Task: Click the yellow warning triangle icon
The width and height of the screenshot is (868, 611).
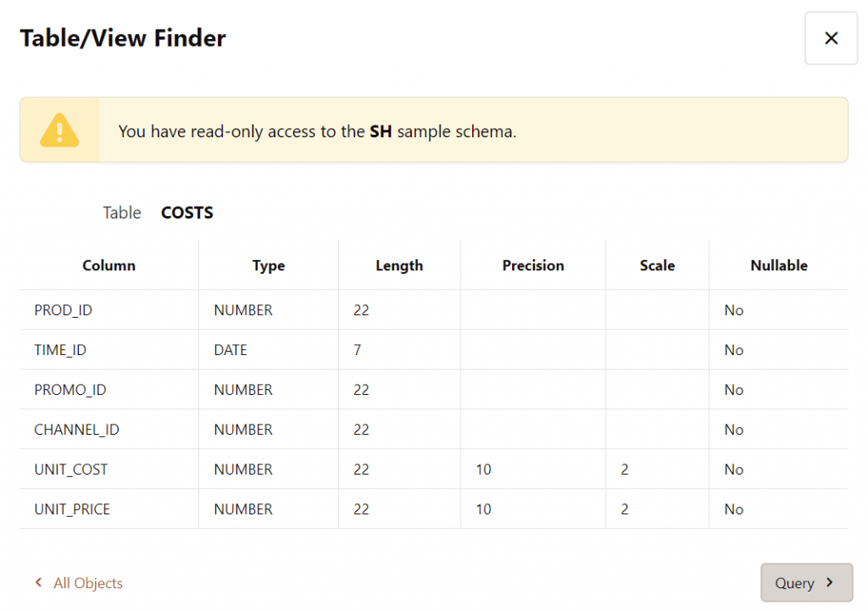Action: (x=59, y=131)
